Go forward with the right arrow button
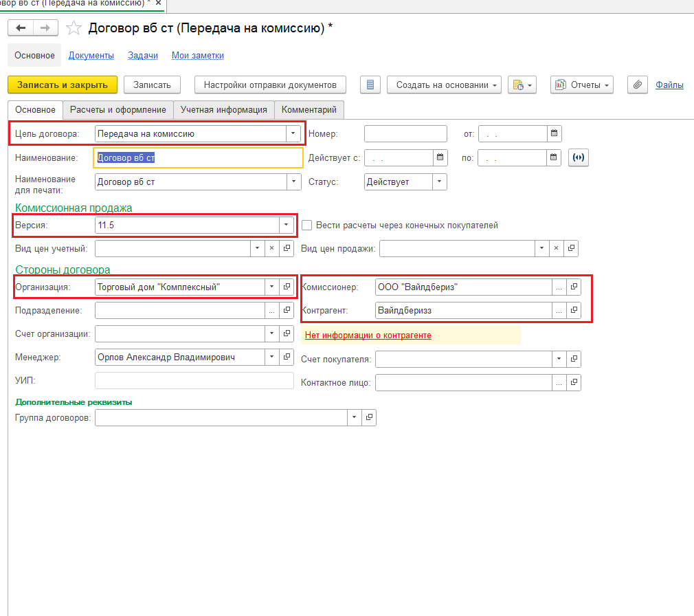 coord(45,28)
